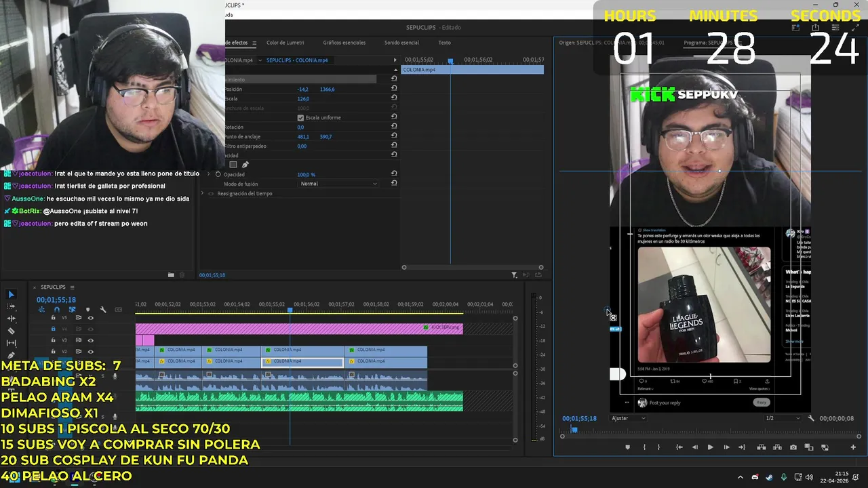Click Add Marker in Program monitor
The height and width of the screenshot is (488, 868).
(x=627, y=447)
